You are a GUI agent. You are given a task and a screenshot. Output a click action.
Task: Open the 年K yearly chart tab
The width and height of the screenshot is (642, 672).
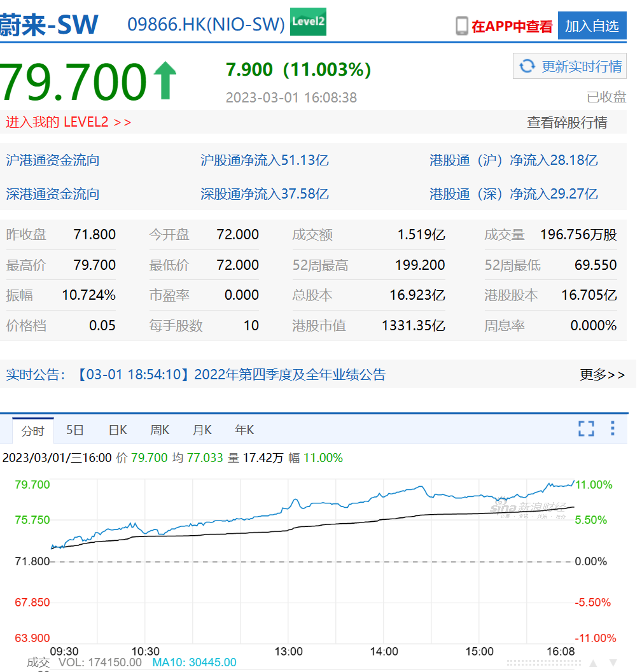(244, 430)
